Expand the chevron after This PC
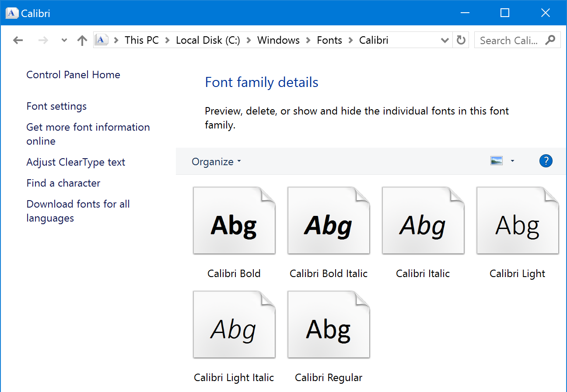 point(167,40)
